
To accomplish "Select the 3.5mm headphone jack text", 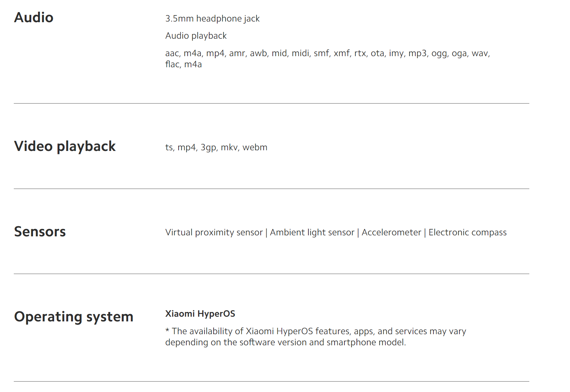I will tap(212, 18).
